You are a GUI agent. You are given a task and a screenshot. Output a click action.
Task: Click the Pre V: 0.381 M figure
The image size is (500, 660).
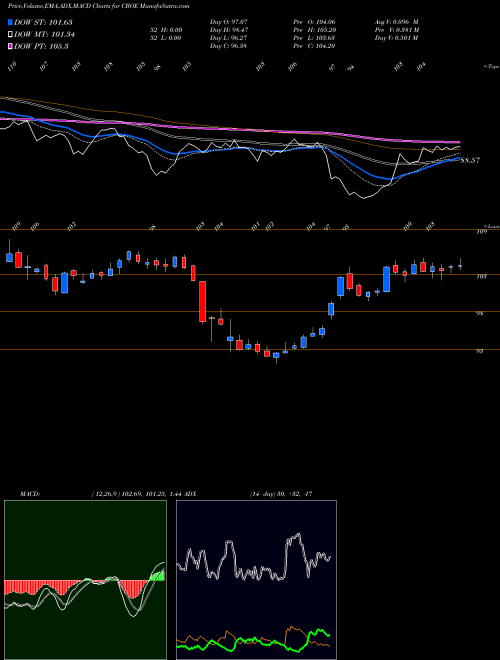click(x=397, y=30)
